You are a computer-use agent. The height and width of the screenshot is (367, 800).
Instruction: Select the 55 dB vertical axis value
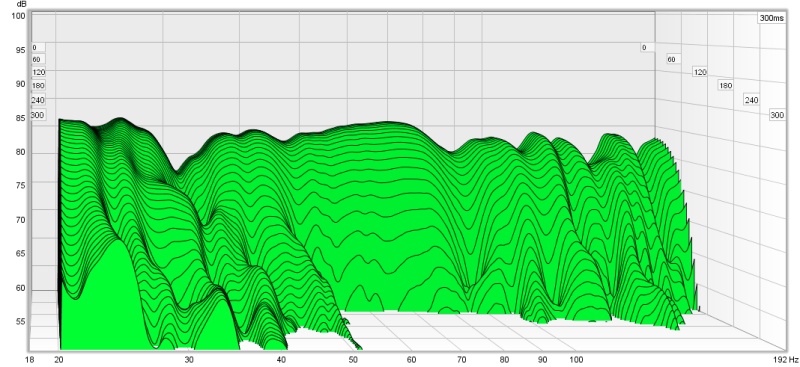pyautogui.click(x=20, y=322)
